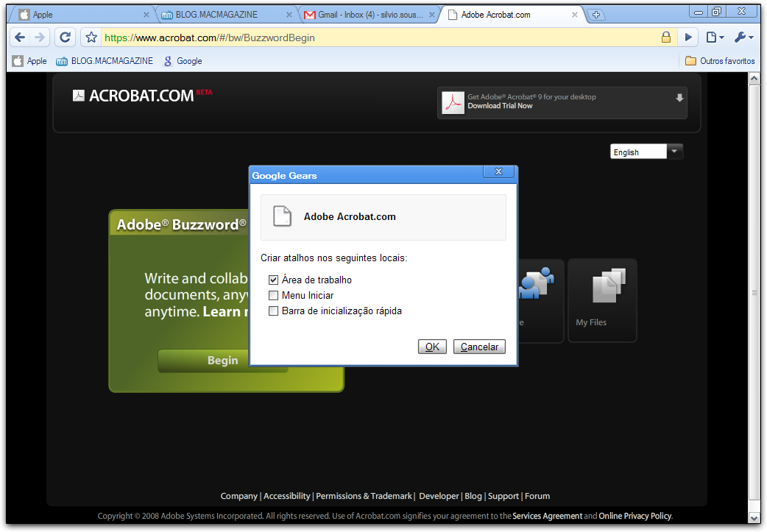The image size is (767, 532).
Task: Open the Developer footer link
Action: tap(439, 496)
